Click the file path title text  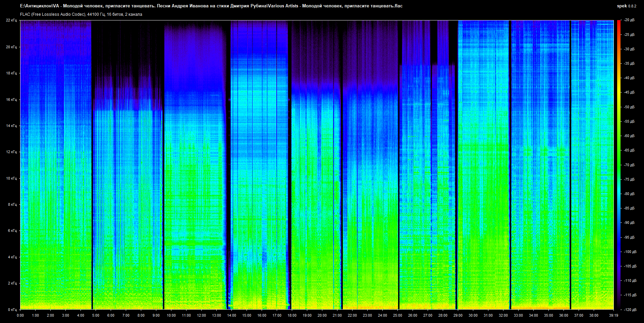(211, 6)
